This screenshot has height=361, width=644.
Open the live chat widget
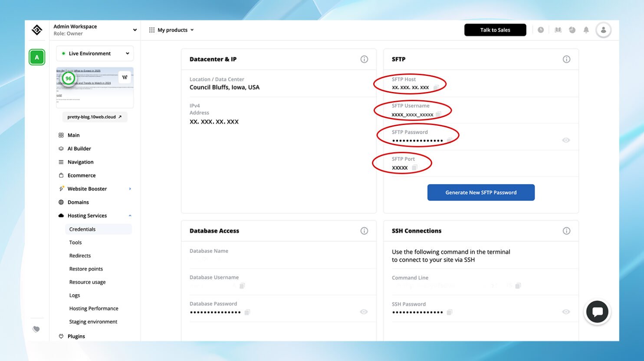pos(598,312)
